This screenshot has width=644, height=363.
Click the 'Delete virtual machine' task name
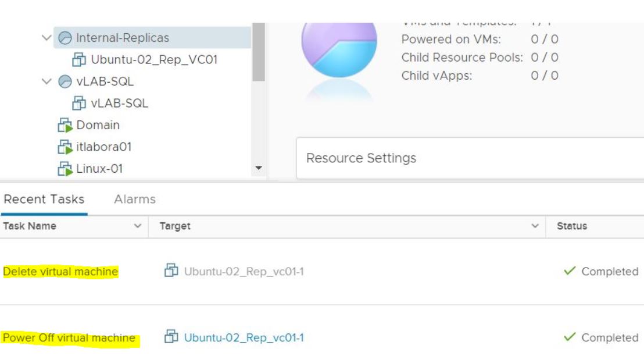(60, 271)
